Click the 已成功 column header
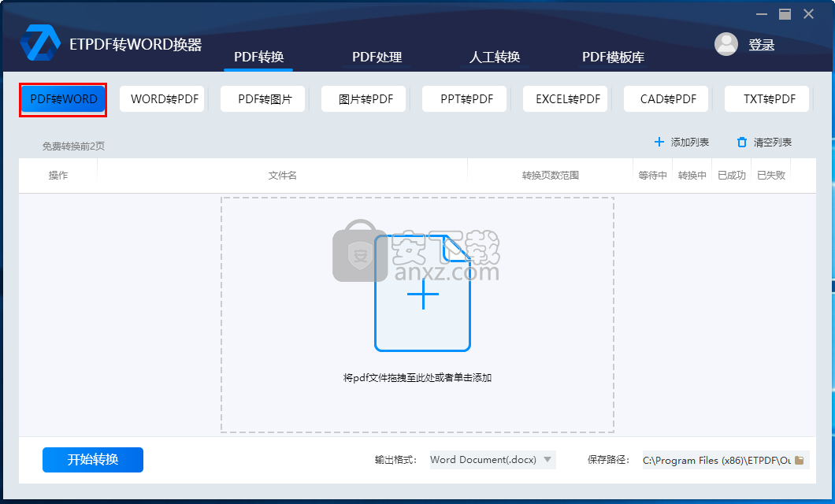835x504 pixels. tap(732, 176)
